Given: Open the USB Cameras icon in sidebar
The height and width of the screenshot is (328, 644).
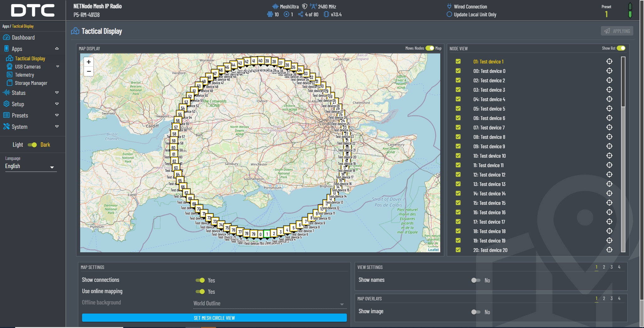Looking at the screenshot, I should (x=10, y=67).
